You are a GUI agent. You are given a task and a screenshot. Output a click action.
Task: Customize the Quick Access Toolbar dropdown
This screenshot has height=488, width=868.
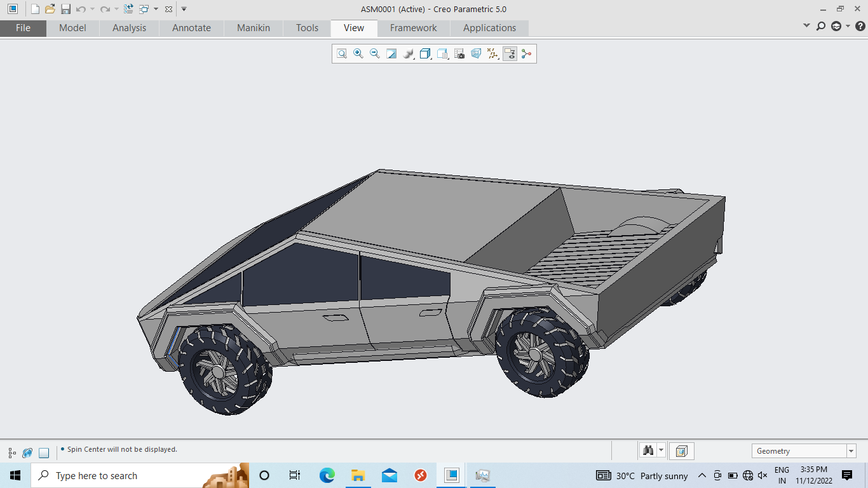click(184, 9)
